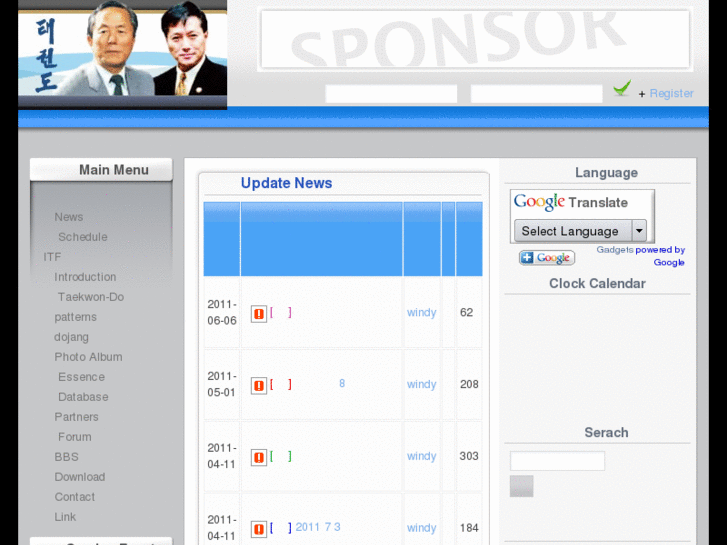Open the news title 2011 7 3
The image size is (727, 545).
[x=318, y=527]
